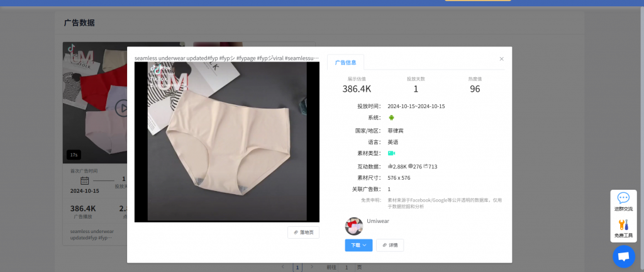644x272 pixels.
Task: Click the ad caption title text
Action: click(x=226, y=58)
